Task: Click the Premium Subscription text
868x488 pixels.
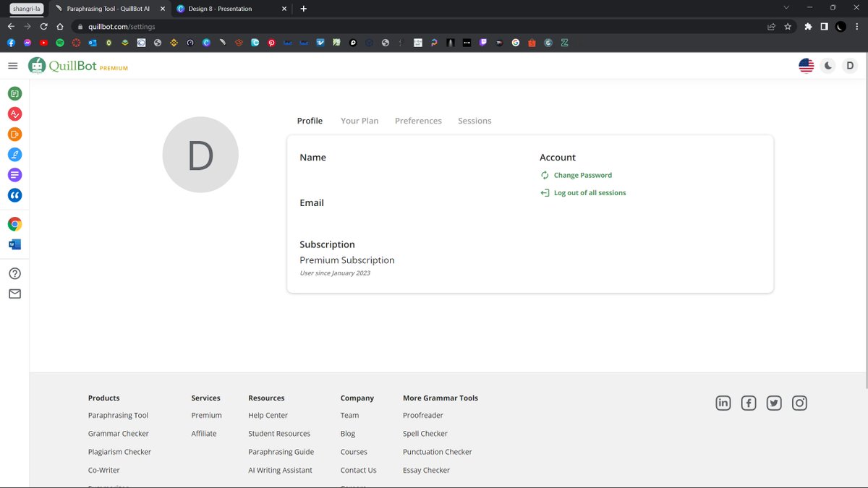Action: (x=347, y=260)
